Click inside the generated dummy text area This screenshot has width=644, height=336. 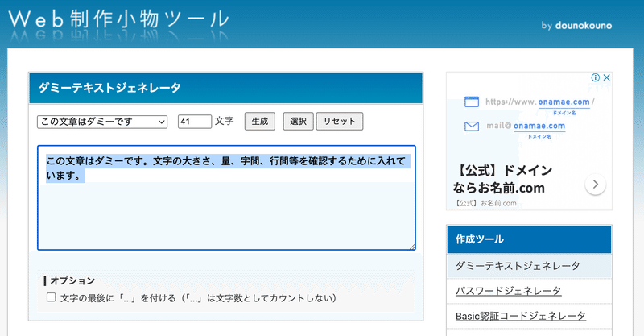226,198
